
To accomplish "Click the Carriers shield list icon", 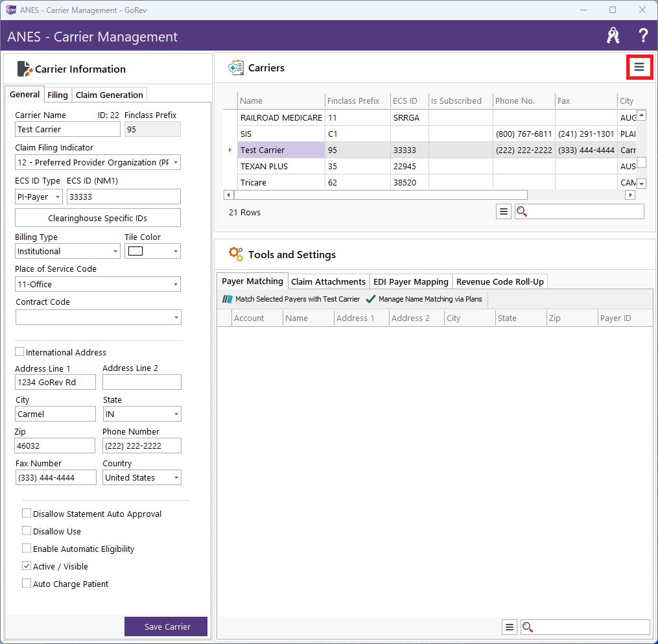I will tap(236, 67).
